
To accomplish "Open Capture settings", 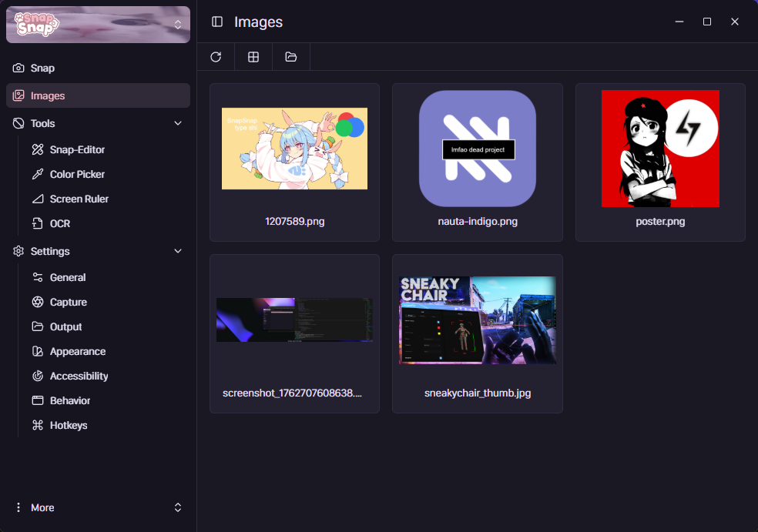I will [68, 302].
